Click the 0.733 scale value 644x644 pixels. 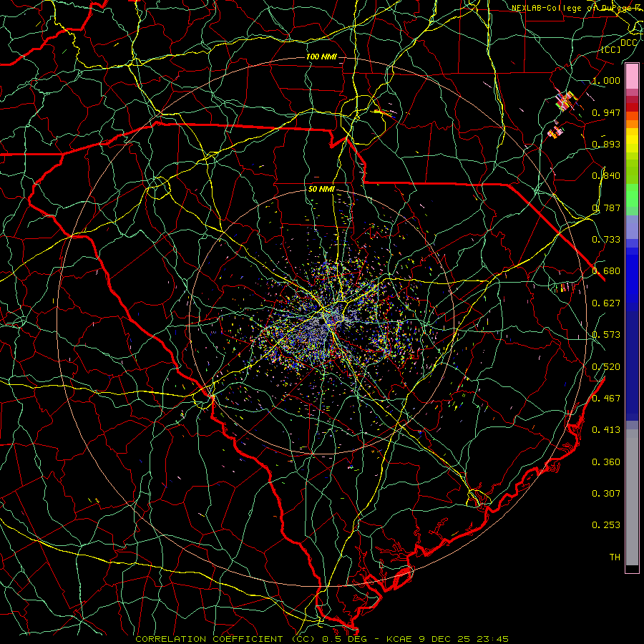click(x=606, y=240)
